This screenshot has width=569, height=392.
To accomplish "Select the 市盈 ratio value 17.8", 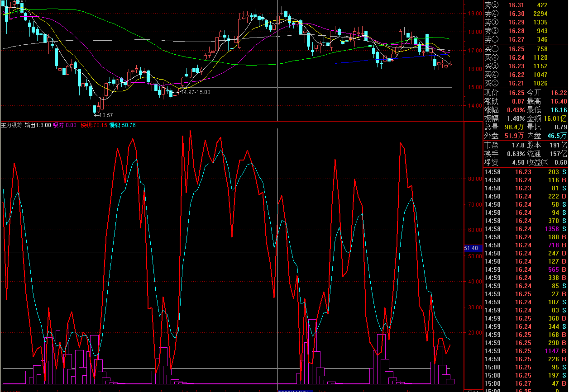I will [x=518, y=146].
